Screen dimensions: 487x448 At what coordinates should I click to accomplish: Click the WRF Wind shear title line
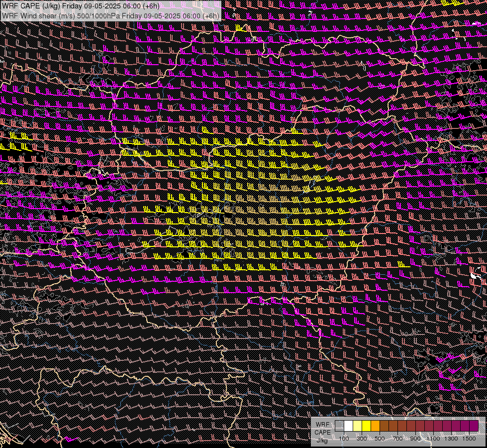pyautogui.click(x=110, y=15)
